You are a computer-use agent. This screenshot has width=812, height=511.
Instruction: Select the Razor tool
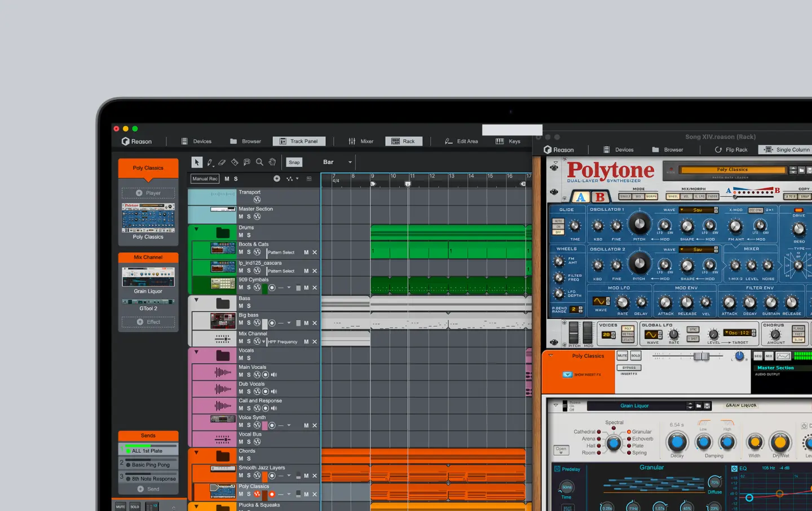[x=235, y=162]
